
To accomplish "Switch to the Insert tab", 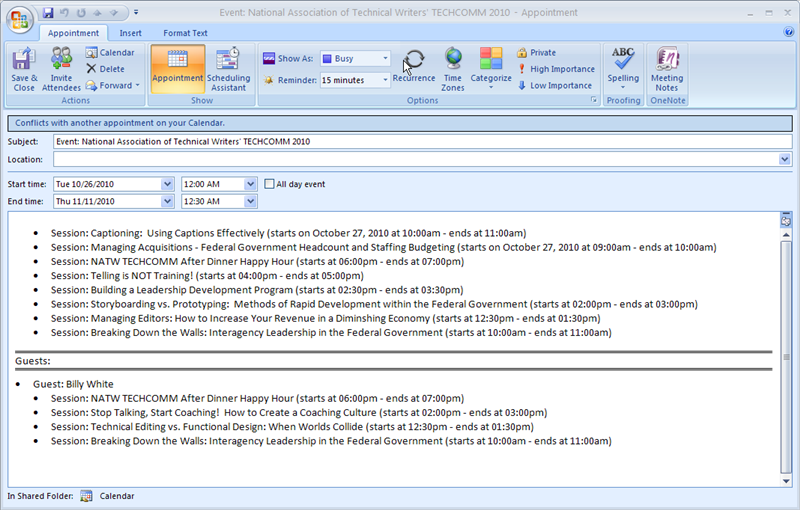I will tap(131, 33).
